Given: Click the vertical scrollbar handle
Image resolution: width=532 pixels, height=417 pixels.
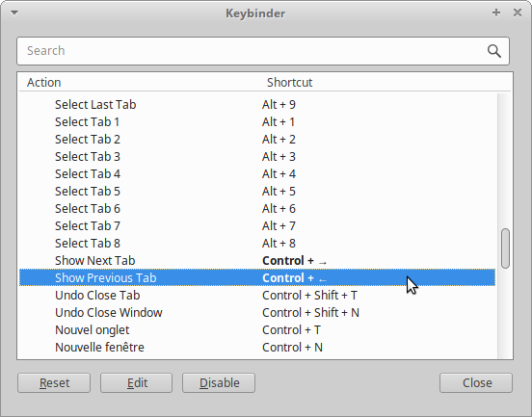Looking at the screenshot, I should tap(505, 248).
